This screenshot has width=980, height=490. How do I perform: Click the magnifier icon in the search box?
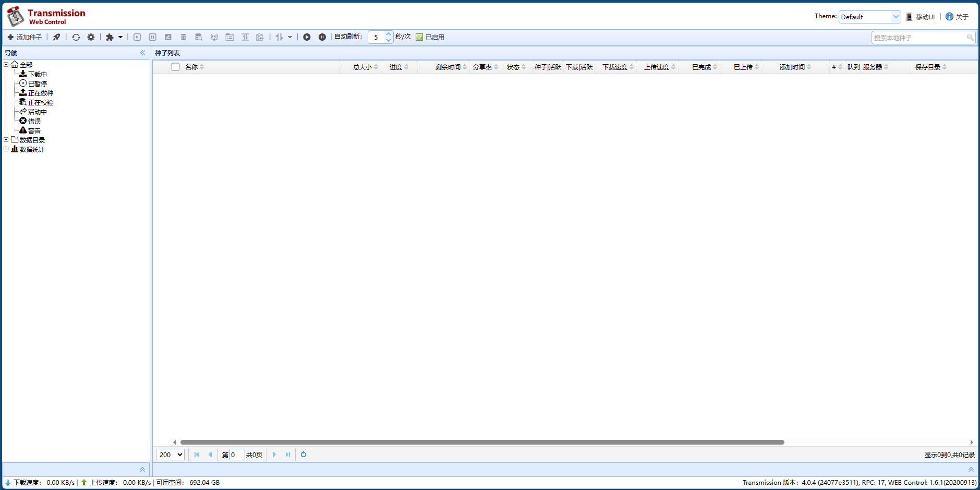pyautogui.click(x=970, y=38)
